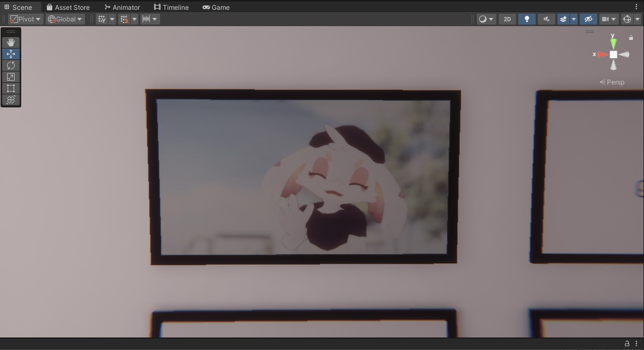The width and height of the screenshot is (644, 350).
Task: Click the red X axis cone
Action: pyautogui.click(x=603, y=54)
